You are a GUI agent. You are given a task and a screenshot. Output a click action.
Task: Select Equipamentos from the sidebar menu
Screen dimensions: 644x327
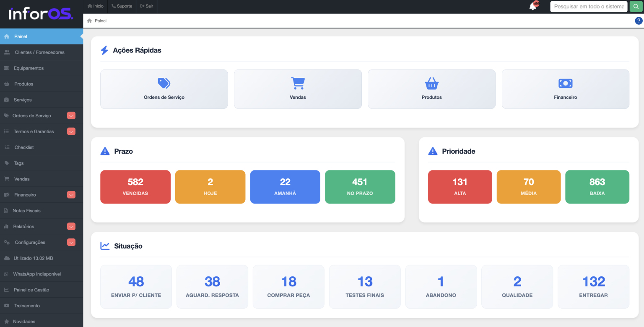[x=29, y=68]
